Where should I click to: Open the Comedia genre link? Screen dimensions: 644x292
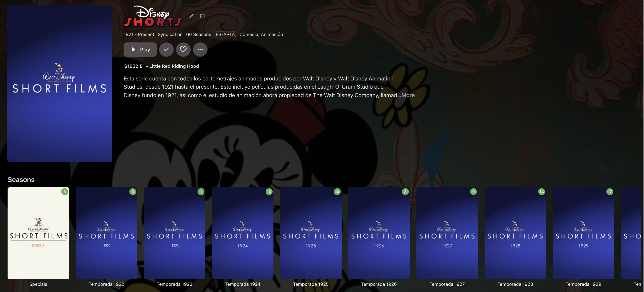tap(249, 34)
